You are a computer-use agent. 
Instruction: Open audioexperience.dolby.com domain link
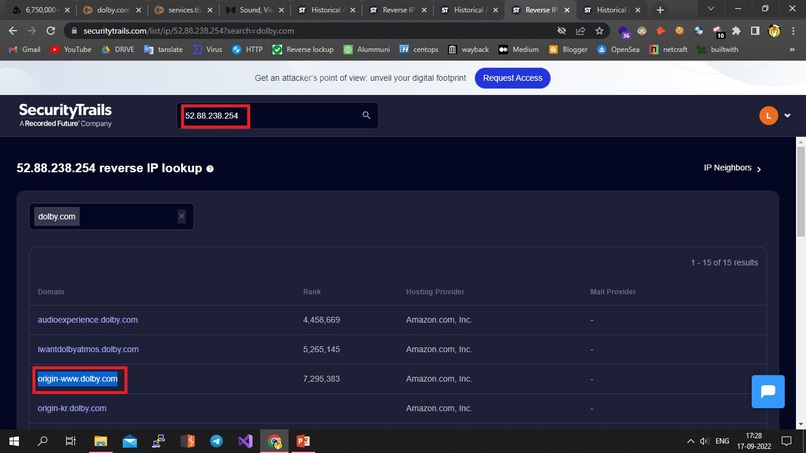point(87,320)
